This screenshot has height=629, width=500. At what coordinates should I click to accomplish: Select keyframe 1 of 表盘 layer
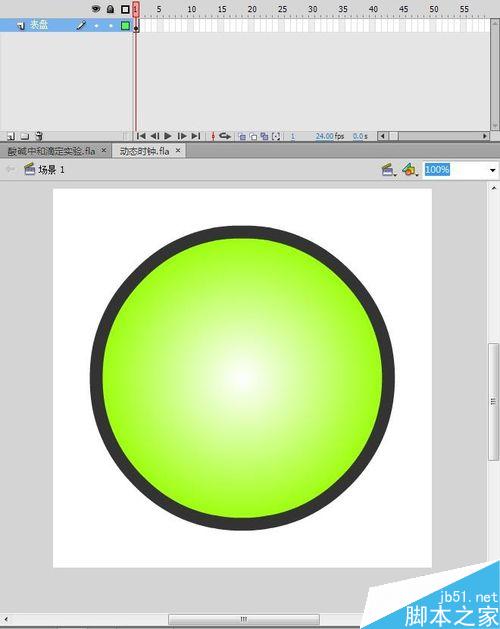pos(136,26)
